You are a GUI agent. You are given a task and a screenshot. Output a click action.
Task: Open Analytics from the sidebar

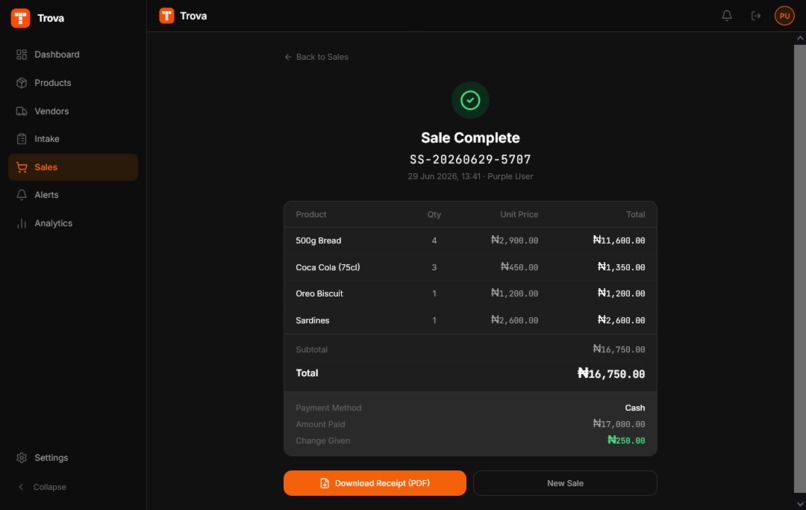pyautogui.click(x=73, y=223)
